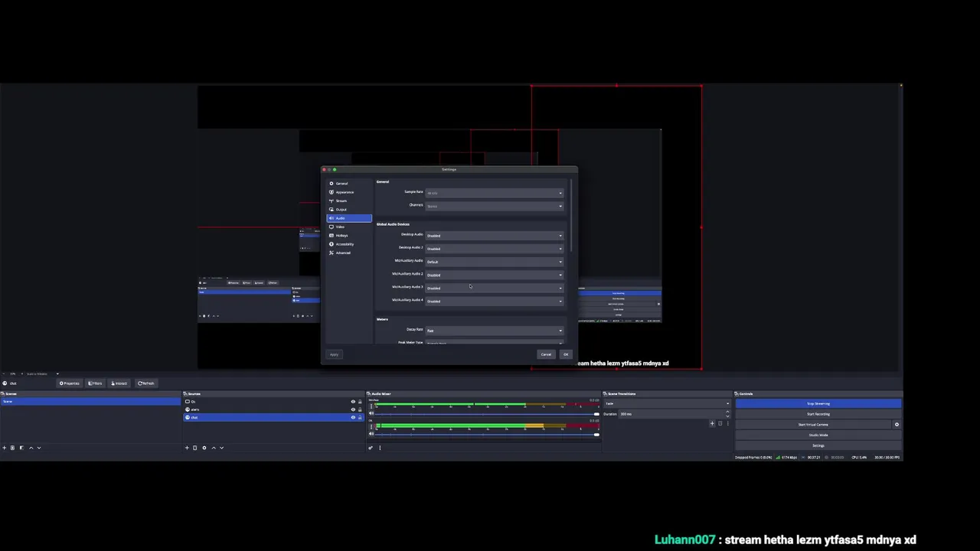Open the Decay Rate dropdown
980x551 pixels.
(495, 331)
